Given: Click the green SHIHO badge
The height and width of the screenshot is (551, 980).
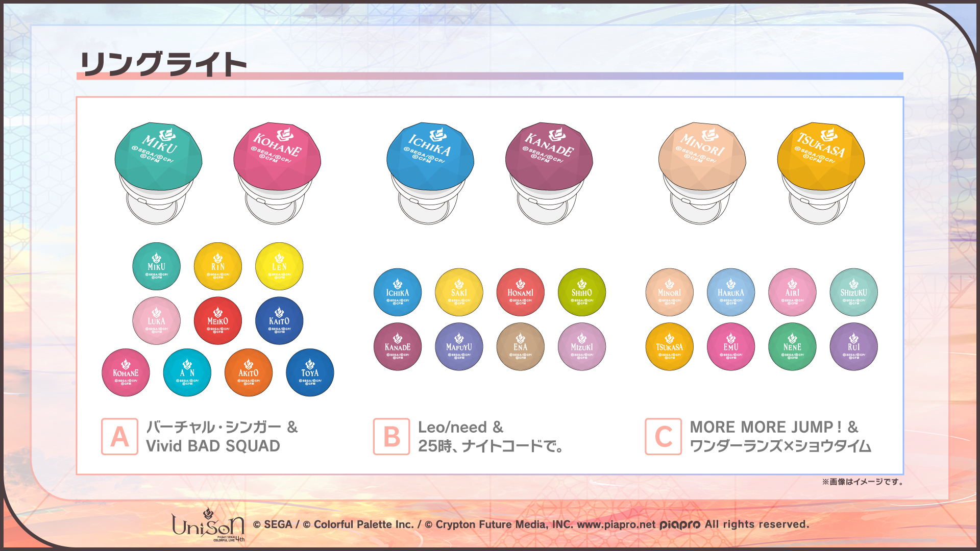Looking at the screenshot, I should 582,292.
